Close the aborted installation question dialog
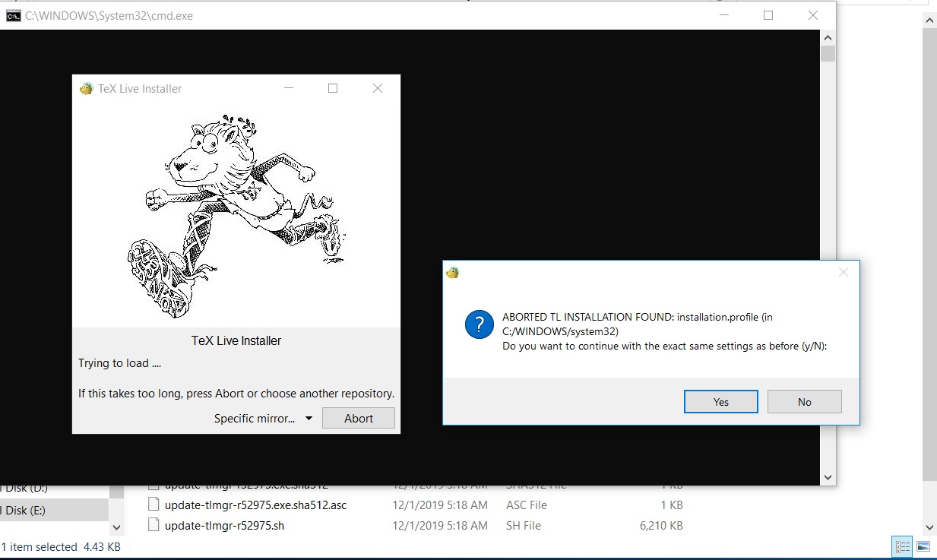The height and width of the screenshot is (560, 937). (x=843, y=272)
